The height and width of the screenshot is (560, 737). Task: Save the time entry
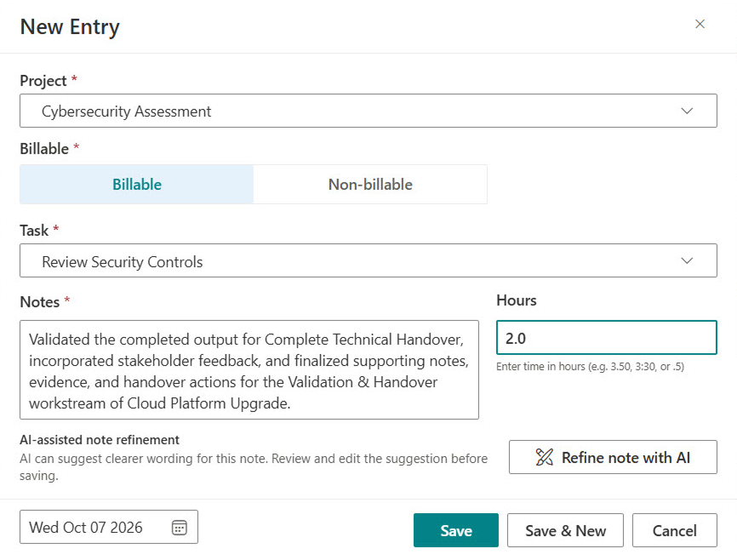point(456,530)
